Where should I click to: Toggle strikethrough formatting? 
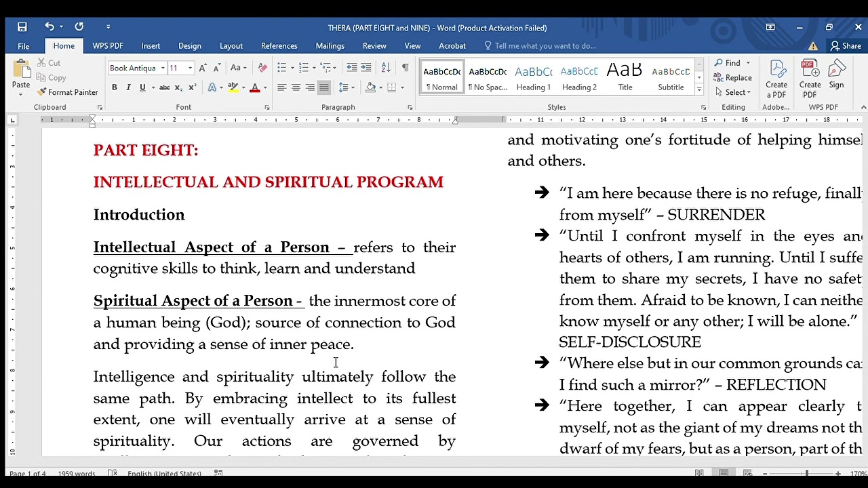(x=164, y=87)
